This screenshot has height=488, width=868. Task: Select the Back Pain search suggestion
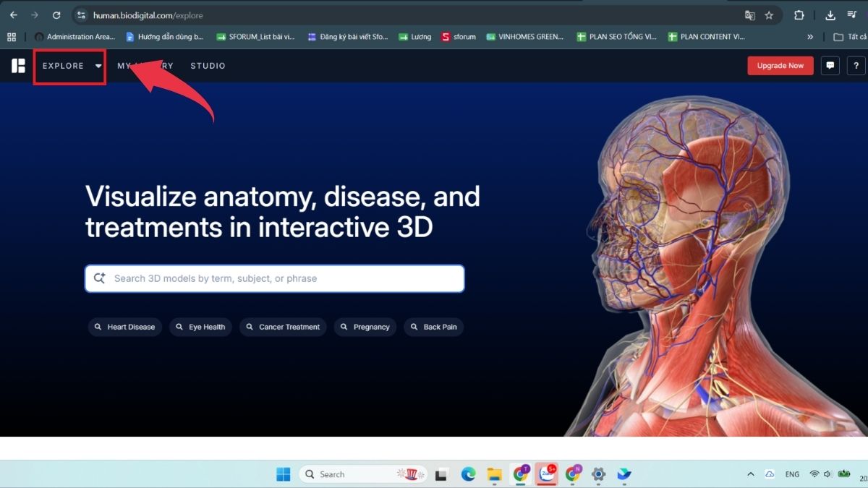pyautogui.click(x=433, y=327)
